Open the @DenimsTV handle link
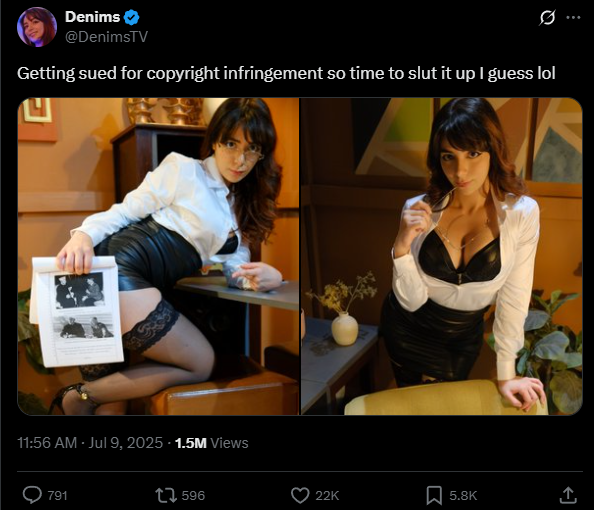Screen dimensions: 594x510 click(x=106, y=37)
